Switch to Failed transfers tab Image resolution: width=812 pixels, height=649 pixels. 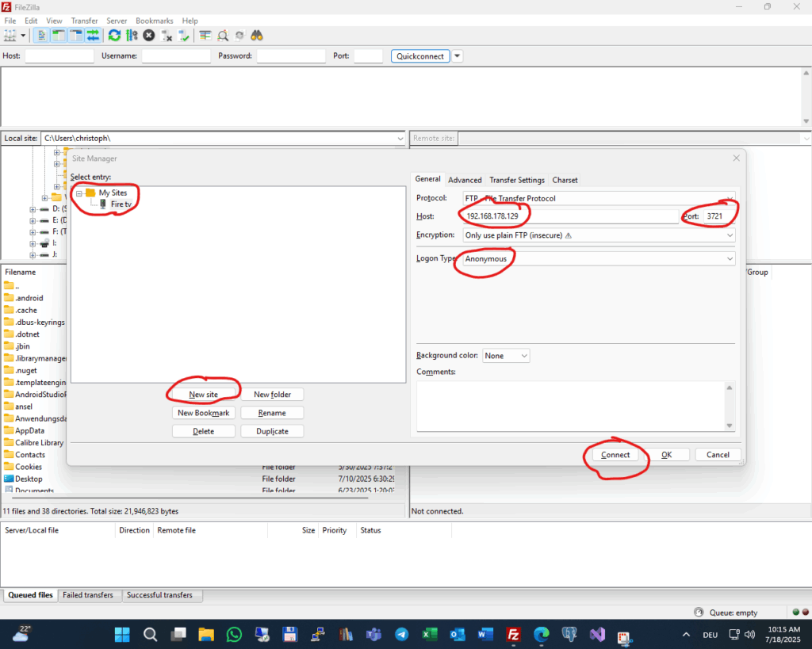pos(88,595)
